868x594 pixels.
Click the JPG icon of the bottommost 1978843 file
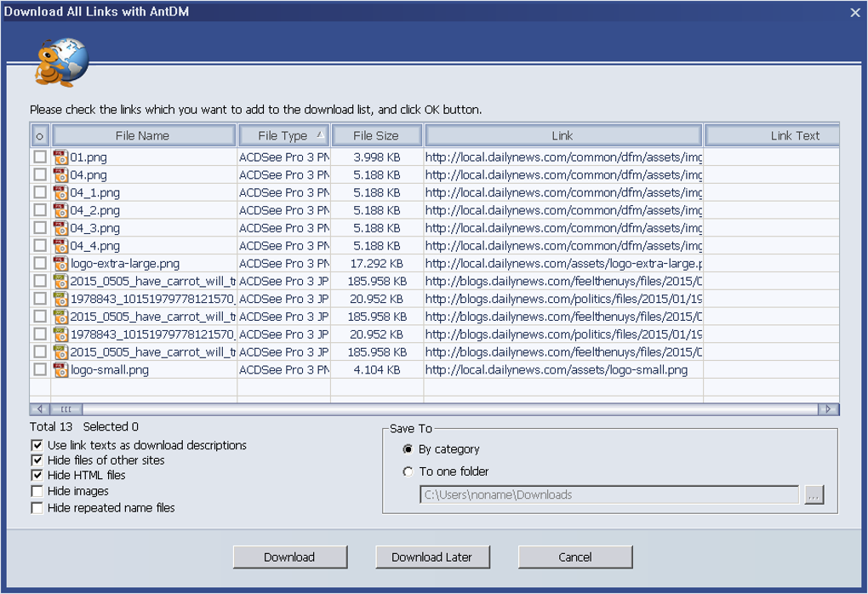(60, 334)
